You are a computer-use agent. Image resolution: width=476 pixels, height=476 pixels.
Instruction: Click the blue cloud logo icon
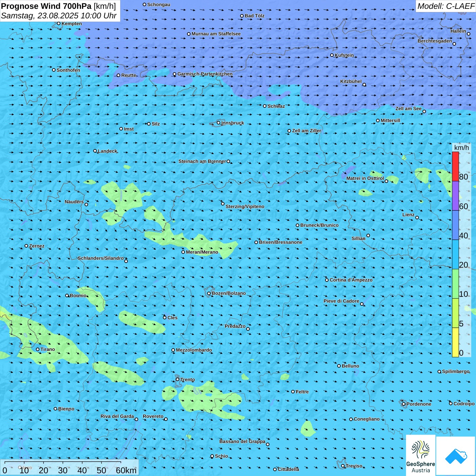(x=456, y=456)
